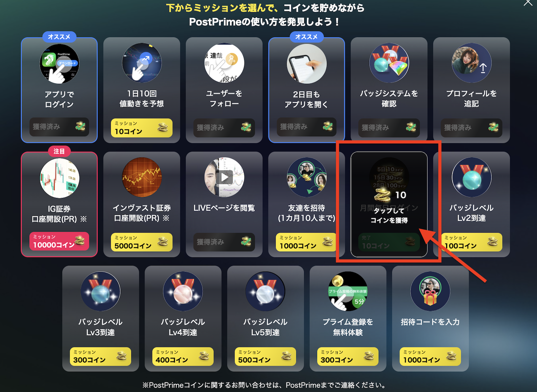Click the IG証券 candlestick chart icon
The height and width of the screenshot is (392, 537).
click(x=59, y=178)
